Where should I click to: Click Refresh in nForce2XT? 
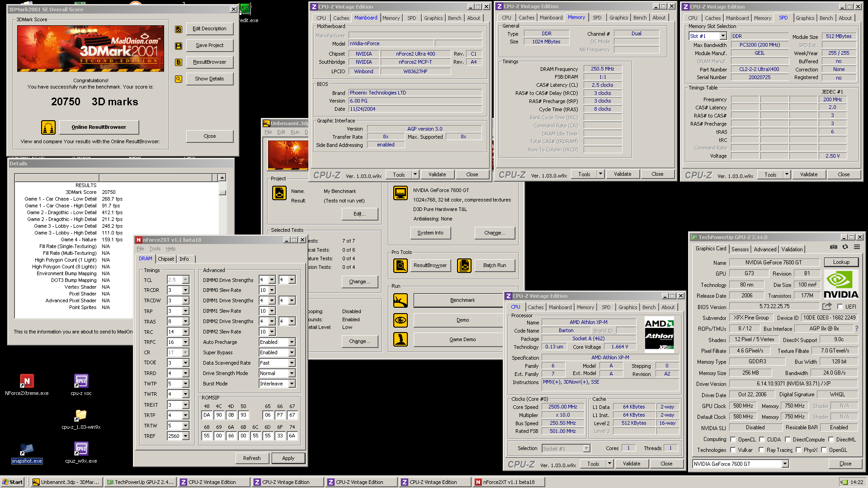coord(252,458)
